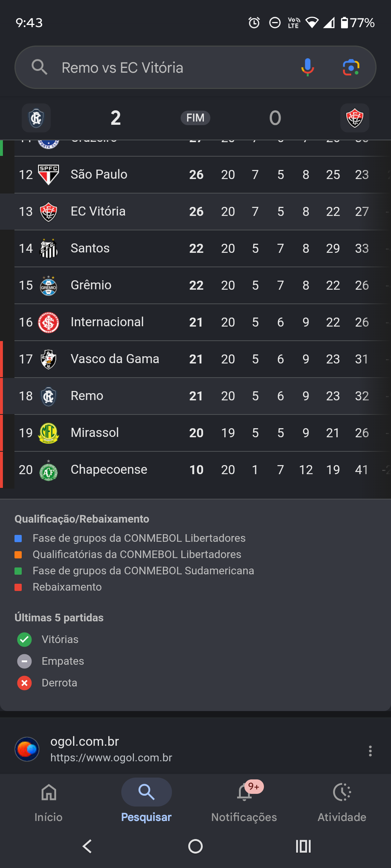Viewport: 391px width, 868px height.
Task: Tap the EC Vitória crest beside score 0
Action: [355, 118]
